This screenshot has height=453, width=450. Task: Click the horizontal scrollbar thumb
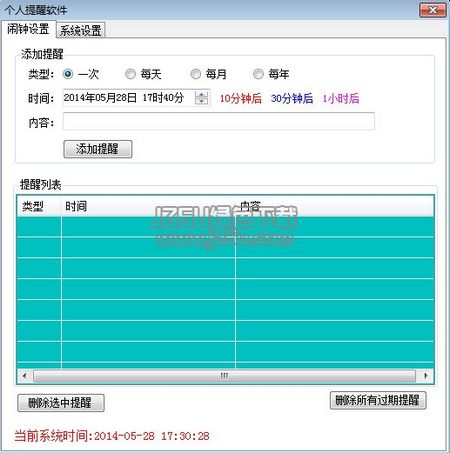pyautogui.click(x=225, y=376)
